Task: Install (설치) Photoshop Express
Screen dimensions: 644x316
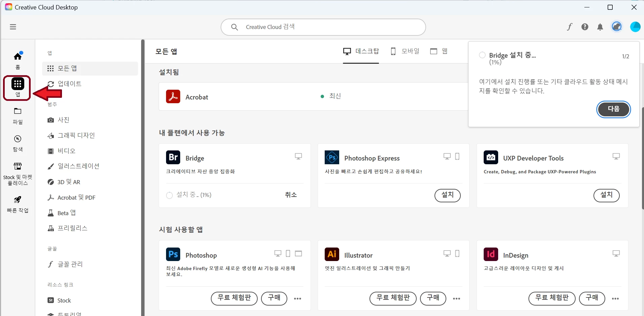Action: click(x=448, y=195)
